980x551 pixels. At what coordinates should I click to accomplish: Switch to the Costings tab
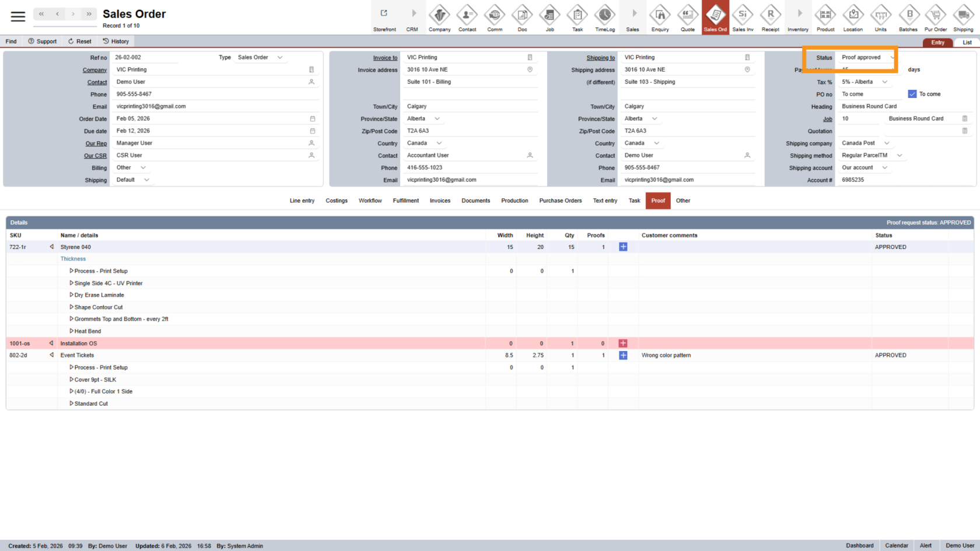[337, 201]
